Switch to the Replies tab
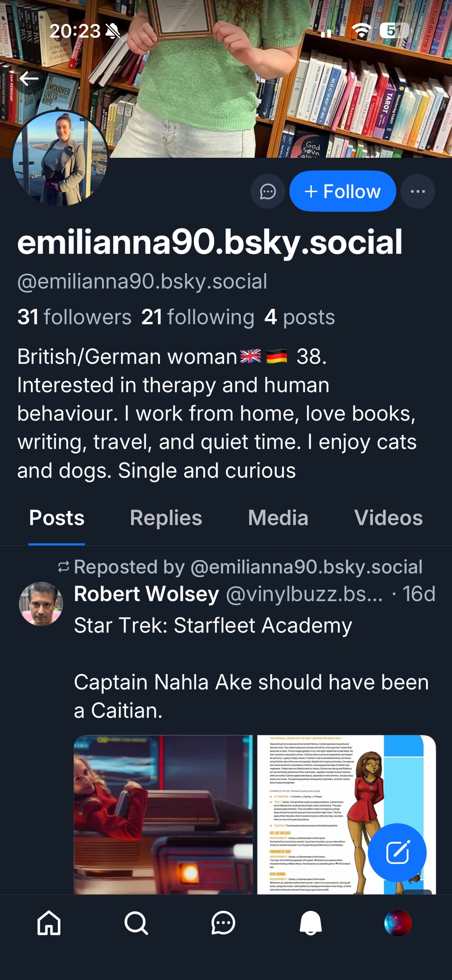The height and width of the screenshot is (980, 452). pyautogui.click(x=166, y=518)
